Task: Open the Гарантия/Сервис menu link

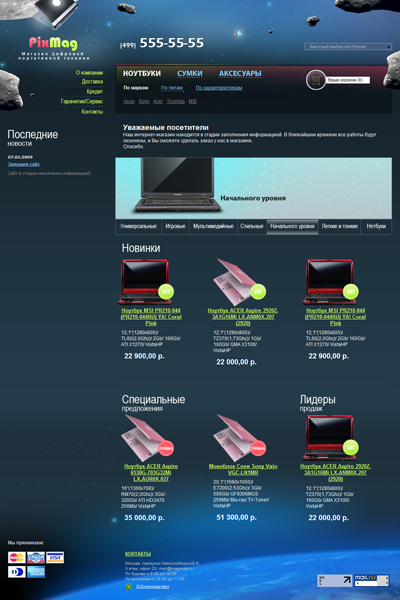Action: (82, 101)
